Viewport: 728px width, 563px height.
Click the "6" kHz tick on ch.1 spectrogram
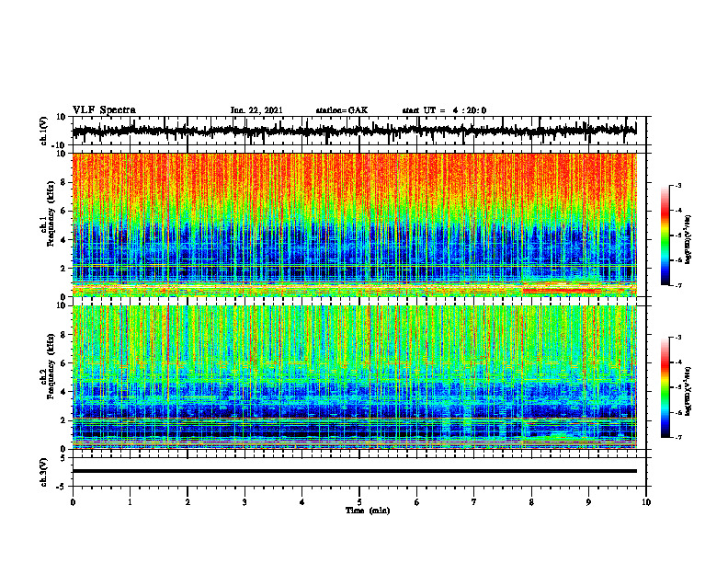(64, 211)
